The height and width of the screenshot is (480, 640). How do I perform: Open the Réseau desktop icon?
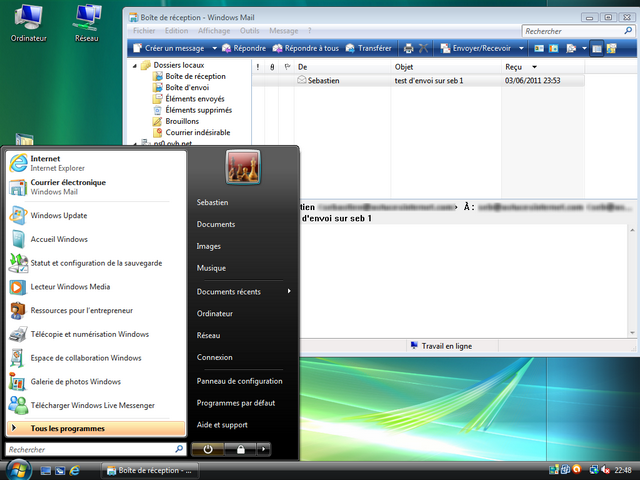tap(87, 24)
